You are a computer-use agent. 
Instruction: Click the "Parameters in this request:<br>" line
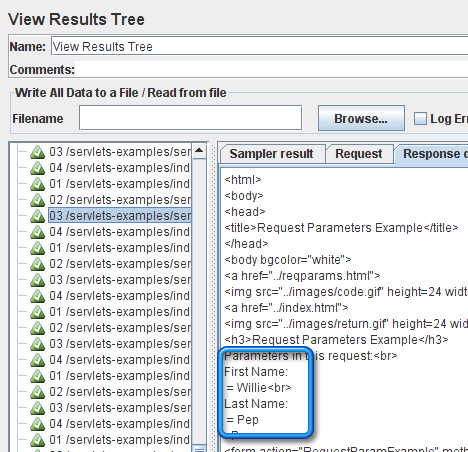click(311, 356)
